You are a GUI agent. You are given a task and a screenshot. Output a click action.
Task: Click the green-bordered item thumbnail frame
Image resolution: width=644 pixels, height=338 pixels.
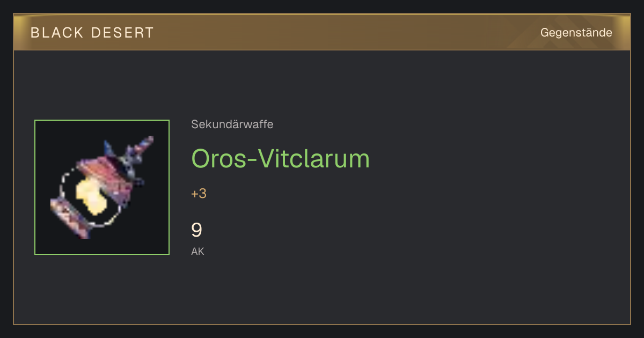tap(102, 187)
